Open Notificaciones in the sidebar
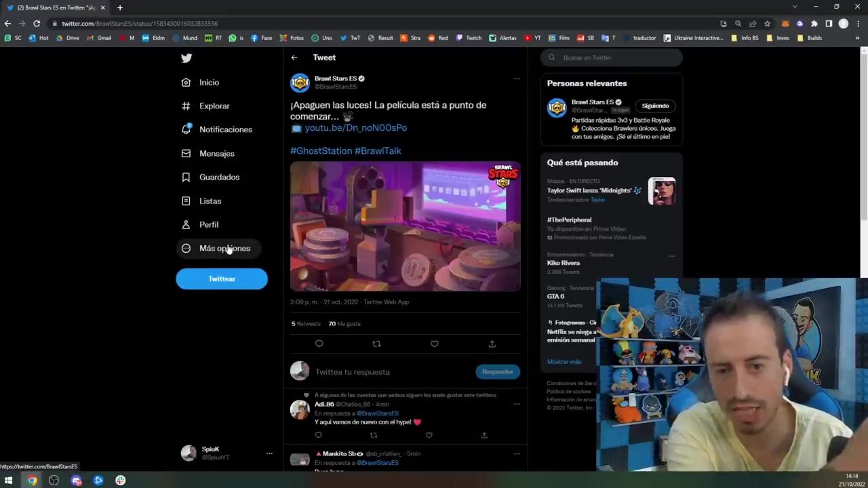Image resolution: width=868 pixels, height=488 pixels. click(x=217, y=129)
